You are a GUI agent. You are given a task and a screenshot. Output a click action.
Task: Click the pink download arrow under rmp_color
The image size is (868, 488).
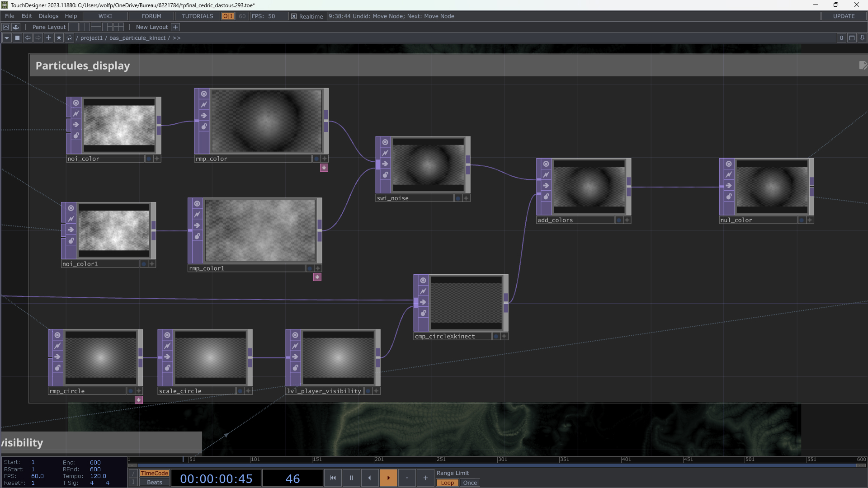coord(324,168)
